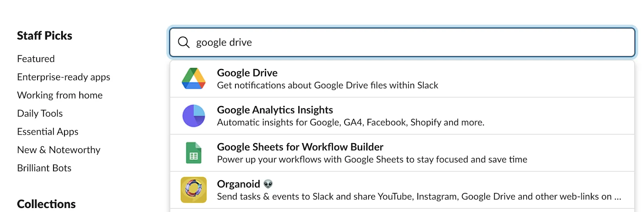
Task: Browse the Brilliant Bots category
Action: 44,168
